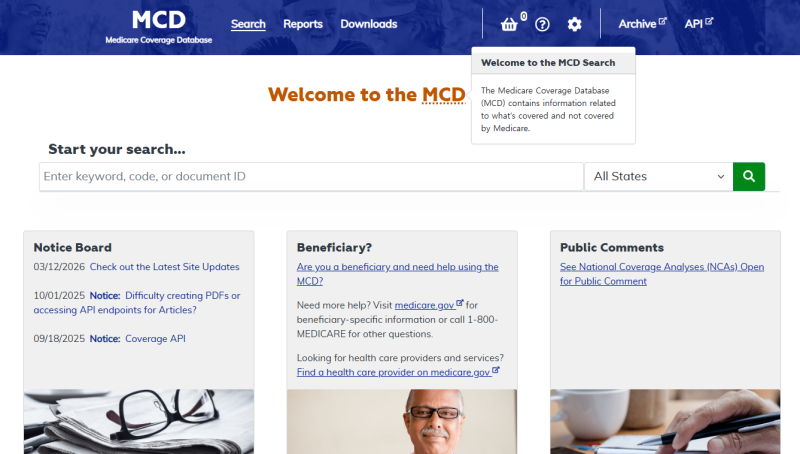This screenshot has height=454, width=800.
Task: Click the Notice Board heading
Action: click(72, 247)
